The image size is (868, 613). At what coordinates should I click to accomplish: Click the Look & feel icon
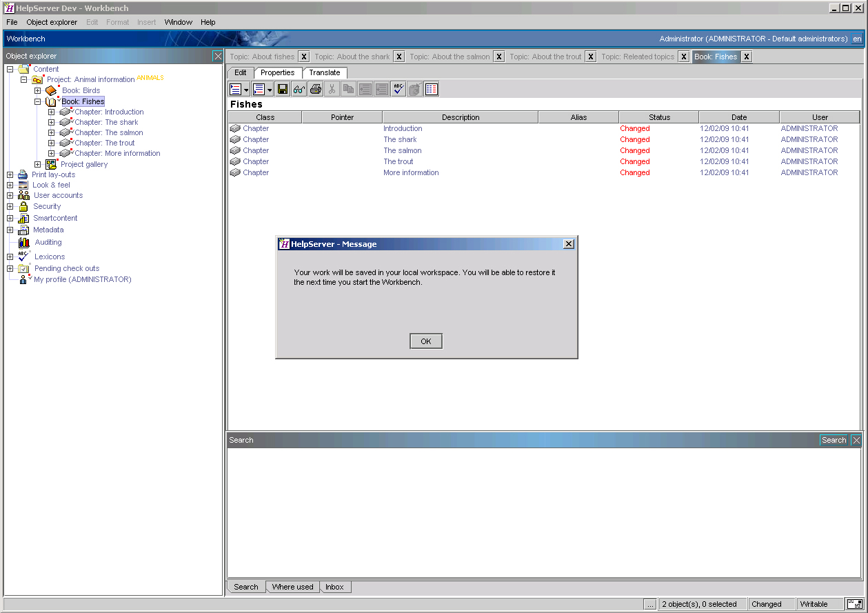pyautogui.click(x=23, y=185)
